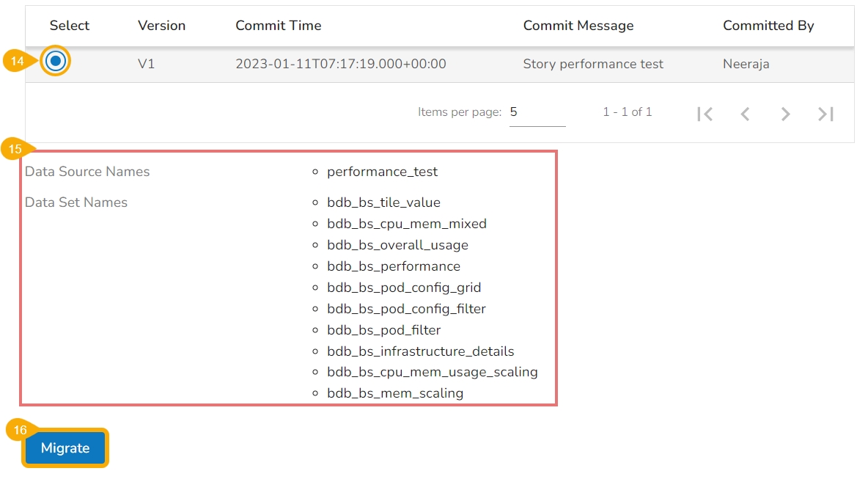Image resolution: width=868 pixels, height=504 pixels.
Task: Go to the first page
Action: (705, 114)
